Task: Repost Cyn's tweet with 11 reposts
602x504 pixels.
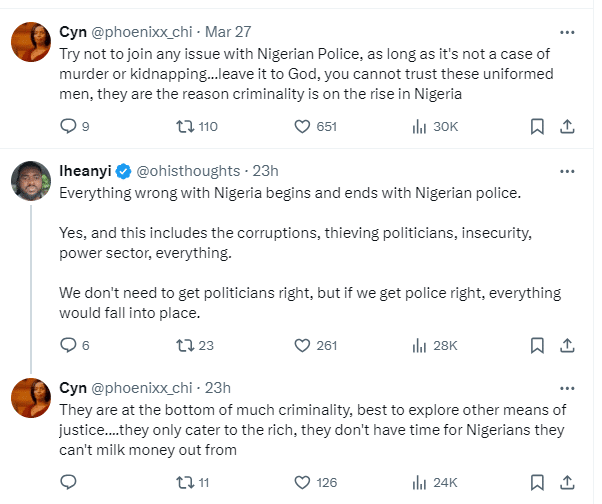Action: pos(185,482)
